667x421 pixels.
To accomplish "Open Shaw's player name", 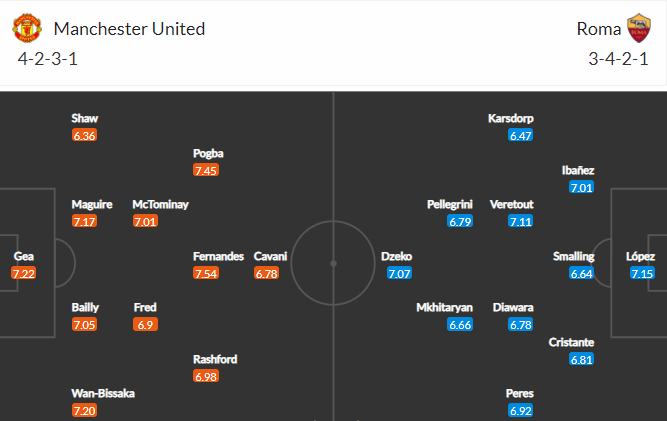I will (x=85, y=118).
